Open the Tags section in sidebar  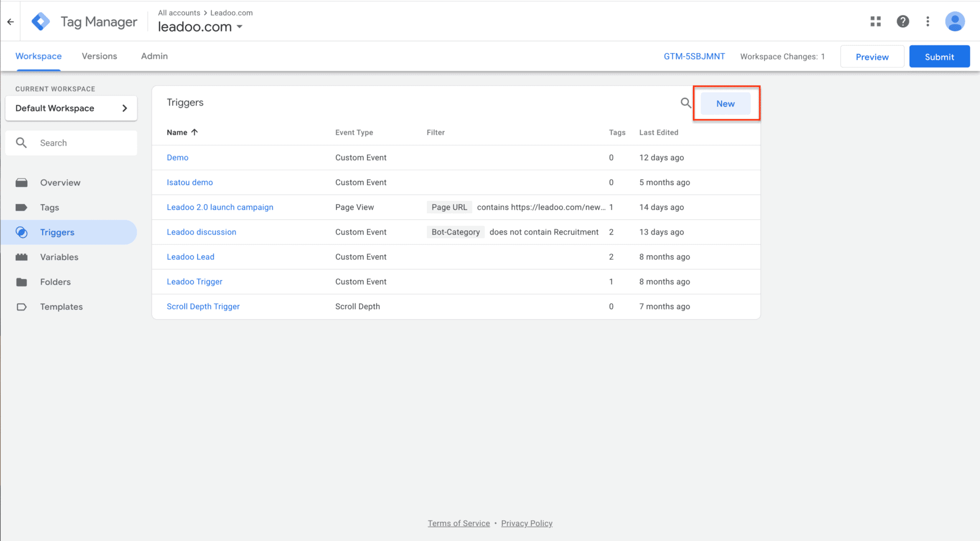click(x=49, y=207)
